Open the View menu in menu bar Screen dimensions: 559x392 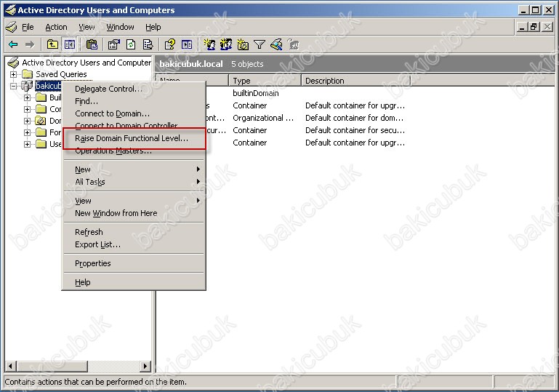pyautogui.click(x=87, y=27)
